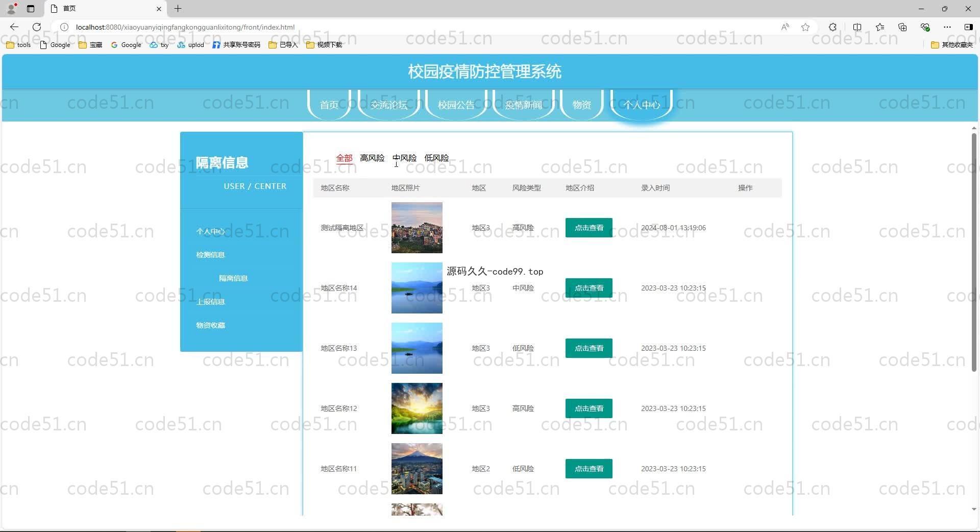Open the 视频下载 bookmark folder

(325, 45)
